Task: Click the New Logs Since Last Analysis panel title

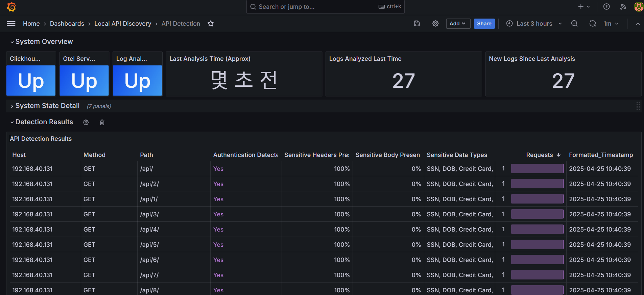Action: (x=532, y=59)
